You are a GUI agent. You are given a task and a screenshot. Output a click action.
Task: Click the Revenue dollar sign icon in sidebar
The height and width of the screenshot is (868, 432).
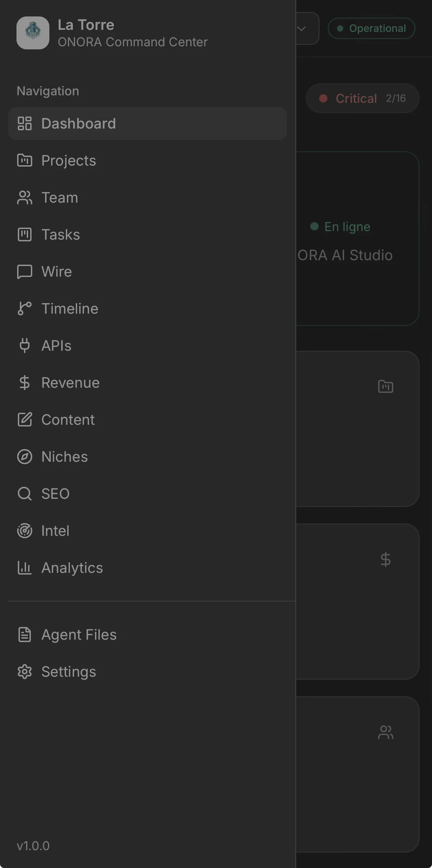[25, 383]
